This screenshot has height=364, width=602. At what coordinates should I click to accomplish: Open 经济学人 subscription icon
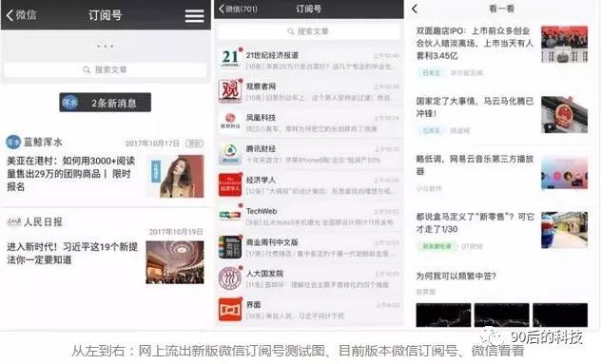pyautogui.click(x=230, y=184)
